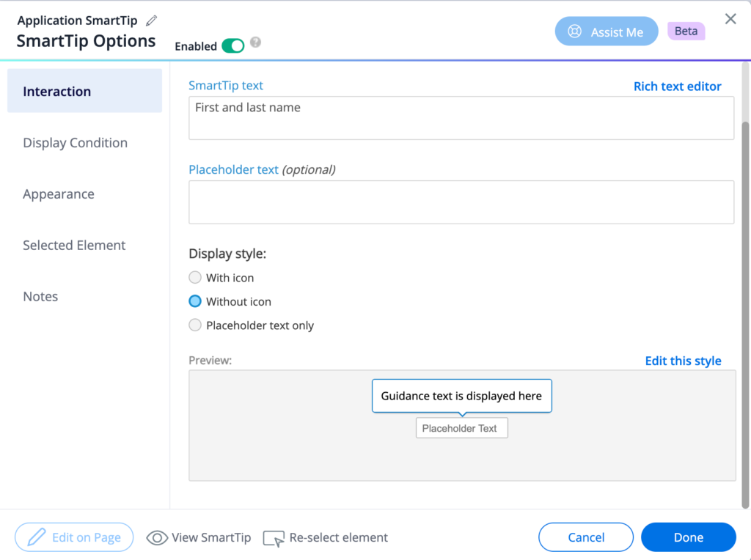Screen dimensions: 751x560
Task: Open the Rich text editor
Action: [677, 86]
